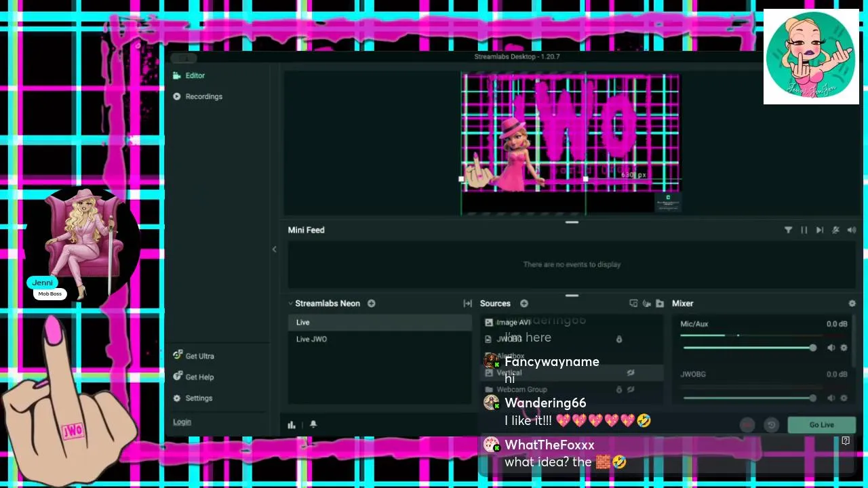Screen dimensions: 868x488
Task: Click the preview canvas with JWO graphic
Action: pyautogui.click(x=570, y=144)
